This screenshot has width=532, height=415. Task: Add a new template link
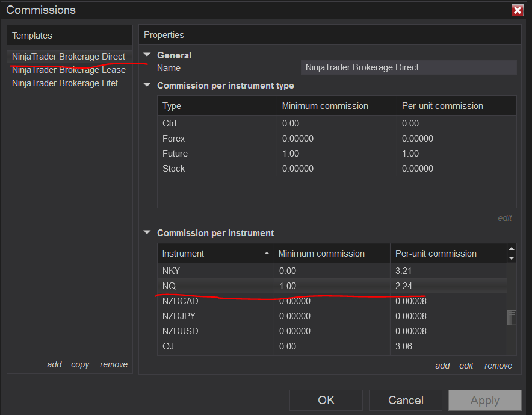pyautogui.click(x=54, y=364)
